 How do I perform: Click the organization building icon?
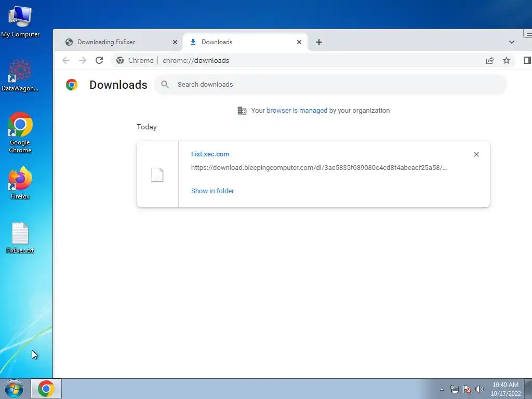point(242,111)
